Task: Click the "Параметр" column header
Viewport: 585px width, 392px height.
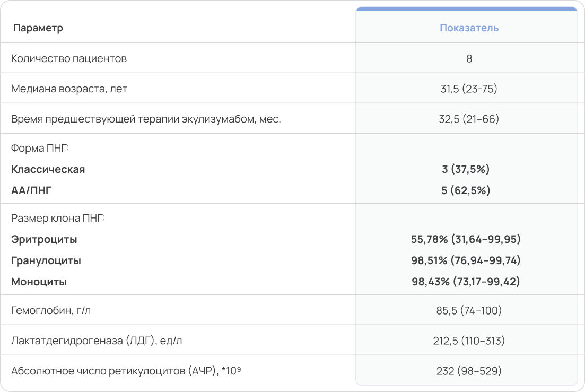Action: [x=38, y=28]
